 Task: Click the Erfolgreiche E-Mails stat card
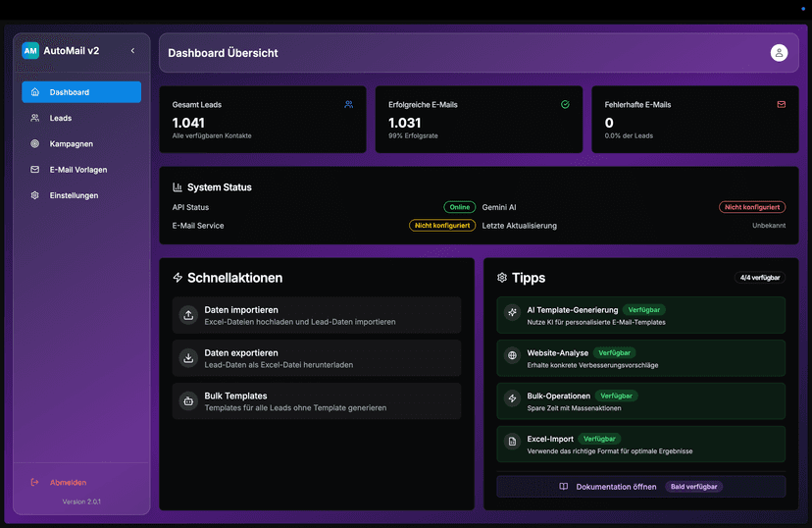coord(478,119)
